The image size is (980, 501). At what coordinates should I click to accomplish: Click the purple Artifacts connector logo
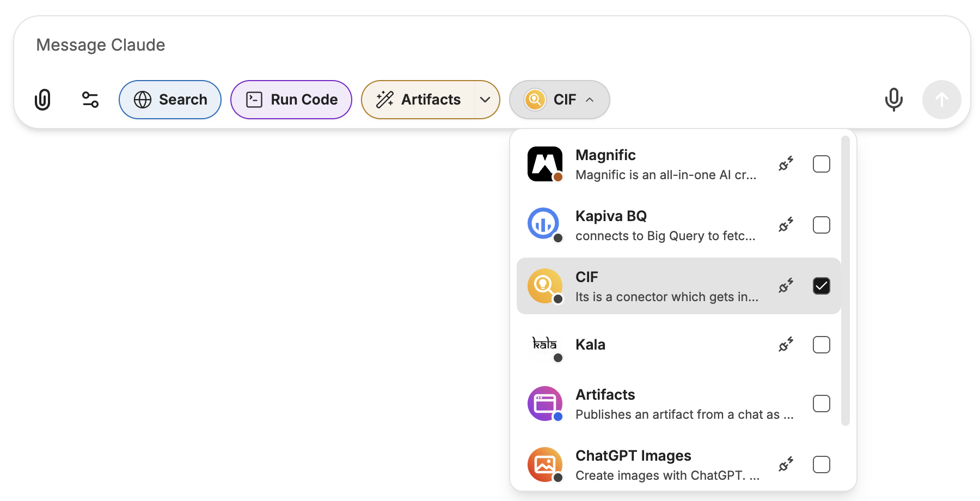[x=545, y=404]
